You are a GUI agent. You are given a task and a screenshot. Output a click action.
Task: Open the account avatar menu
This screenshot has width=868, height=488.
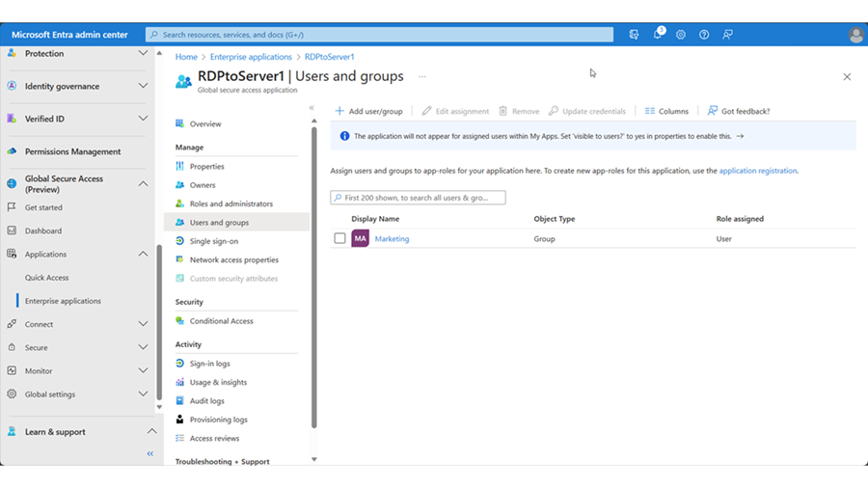tap(855, 35)
